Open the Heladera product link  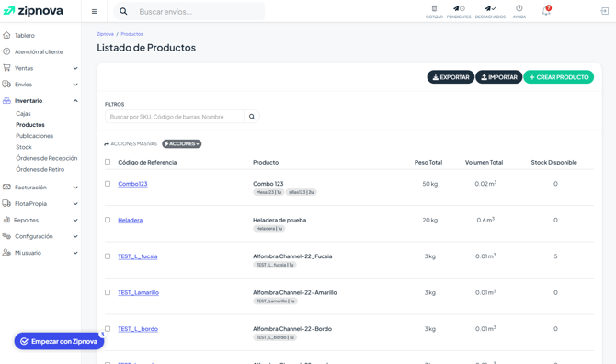coord(130,220)
